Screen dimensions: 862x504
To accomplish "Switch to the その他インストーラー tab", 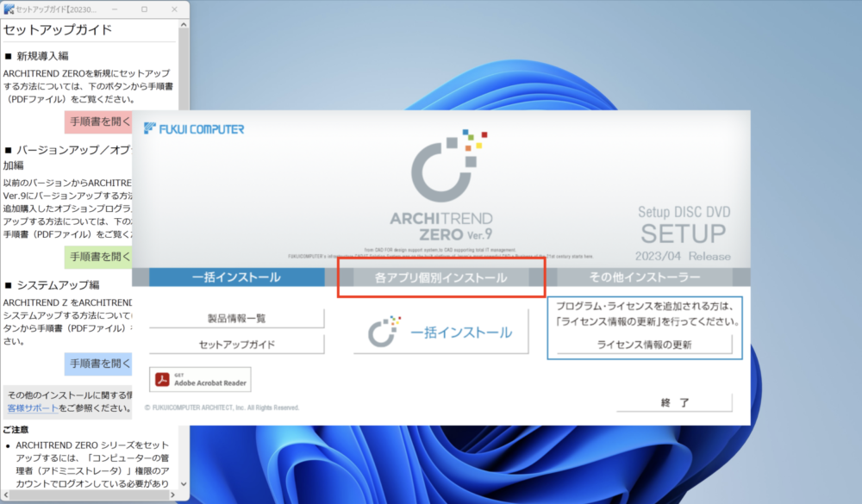I will point(644,277).
